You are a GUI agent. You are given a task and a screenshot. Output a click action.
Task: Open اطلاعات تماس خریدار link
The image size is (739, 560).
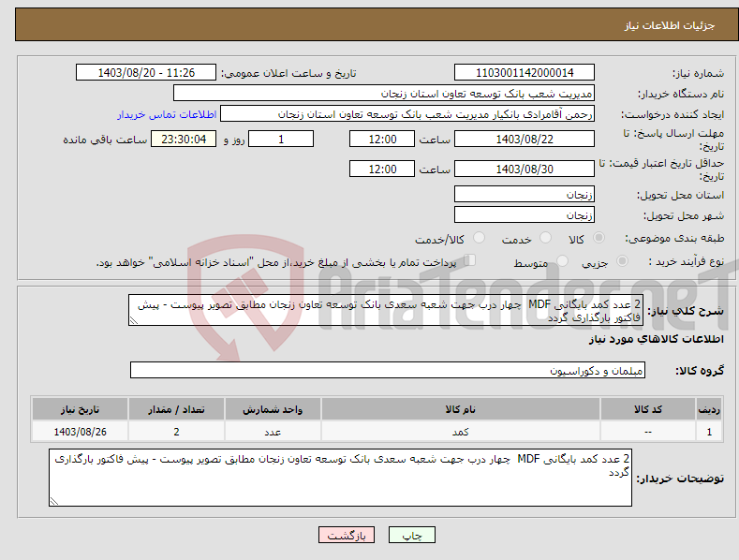pyautogui.click(x=167, y=114)
